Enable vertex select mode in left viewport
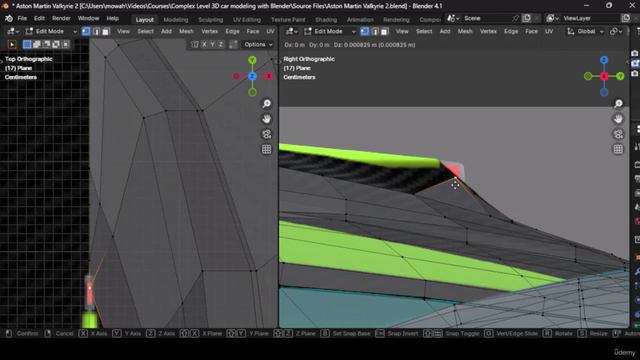Screen dimensions: 640x360 pos(86,31)
